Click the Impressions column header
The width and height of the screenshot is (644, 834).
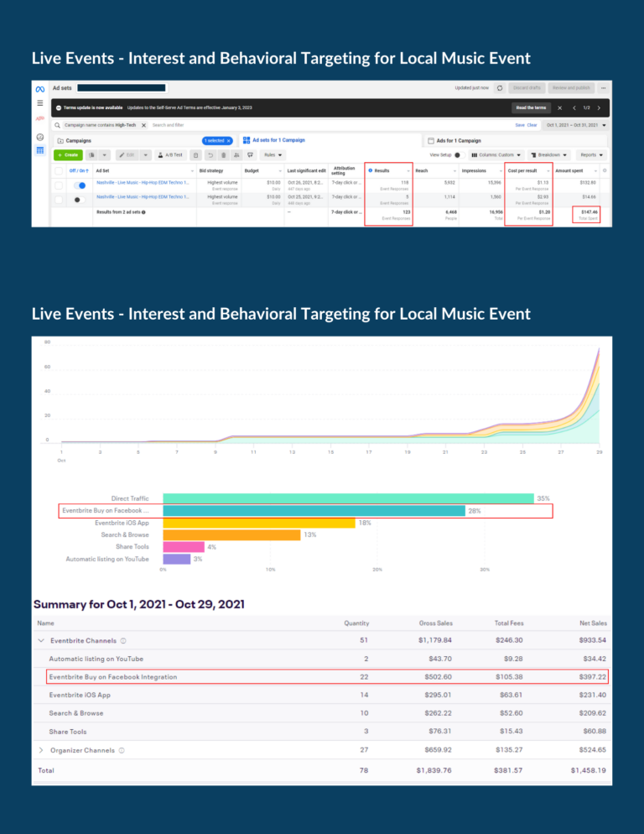(x=474, y=171)
